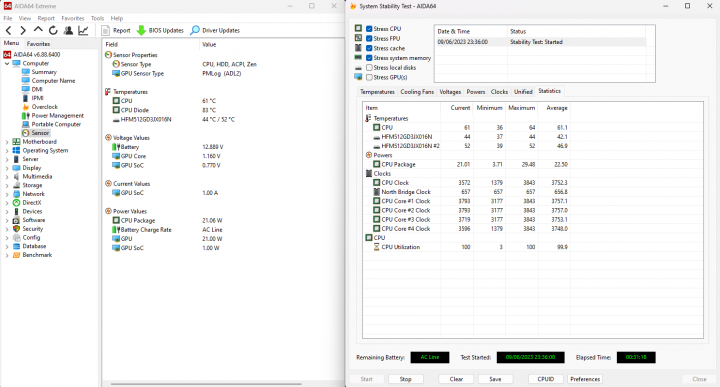Viewport: 720px width, 387px height.
Task: Click the horizontal scrollbar in the sensor panel
Action: point(206,384)
